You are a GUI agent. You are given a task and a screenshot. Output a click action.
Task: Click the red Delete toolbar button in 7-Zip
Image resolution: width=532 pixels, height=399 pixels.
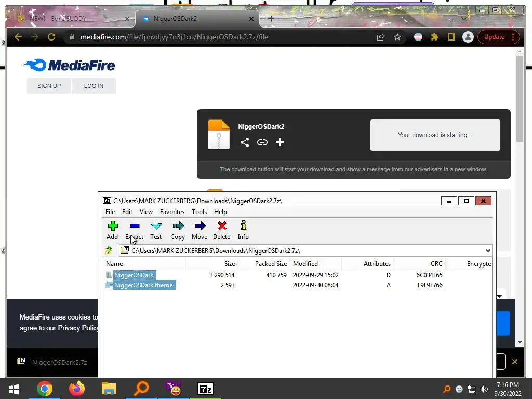pyautogui.click(x=221, y=230)
